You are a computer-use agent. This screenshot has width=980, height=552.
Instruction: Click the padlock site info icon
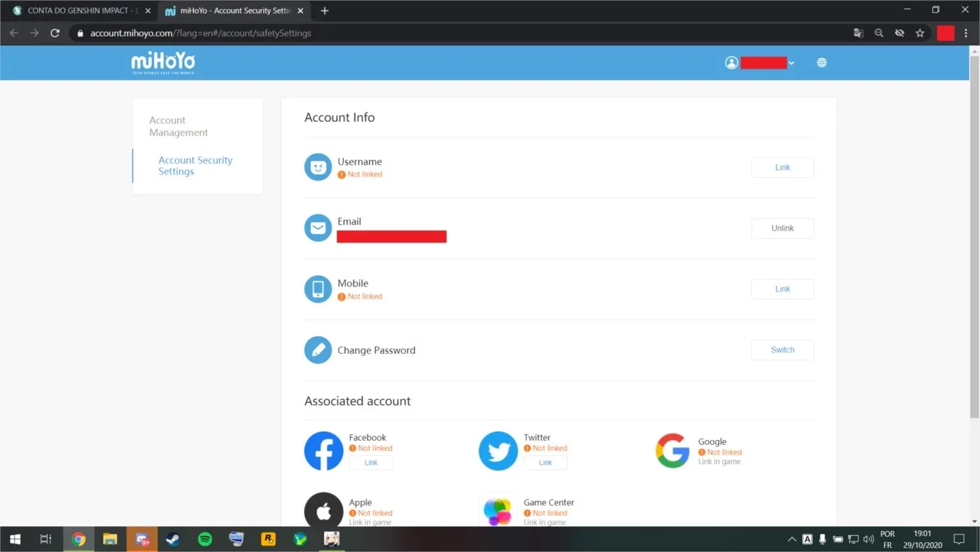click(80, 33)
